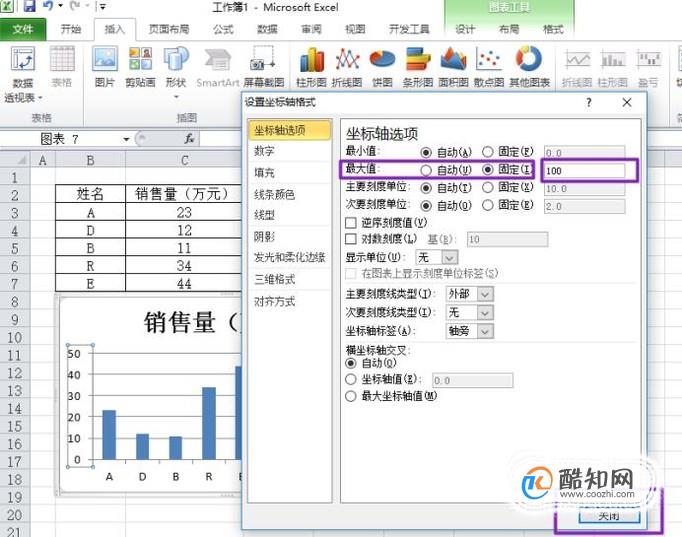Open Shadow (阴影) category in dialog
This screenshot has height=537, width=682.
[x=290, y=237]
